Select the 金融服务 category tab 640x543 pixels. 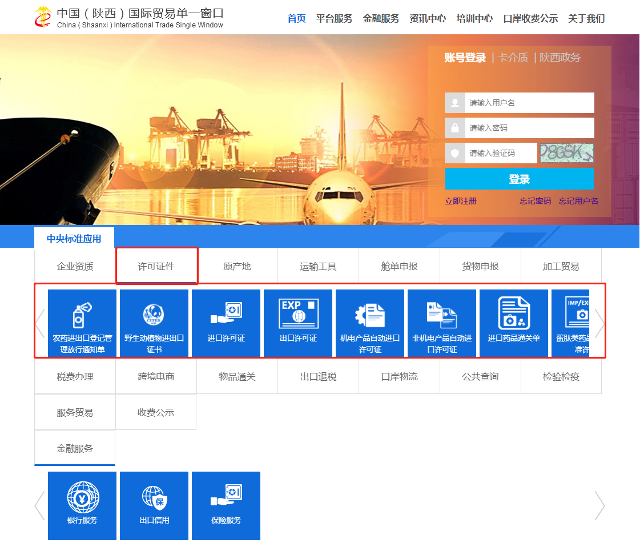coord(75,448)
